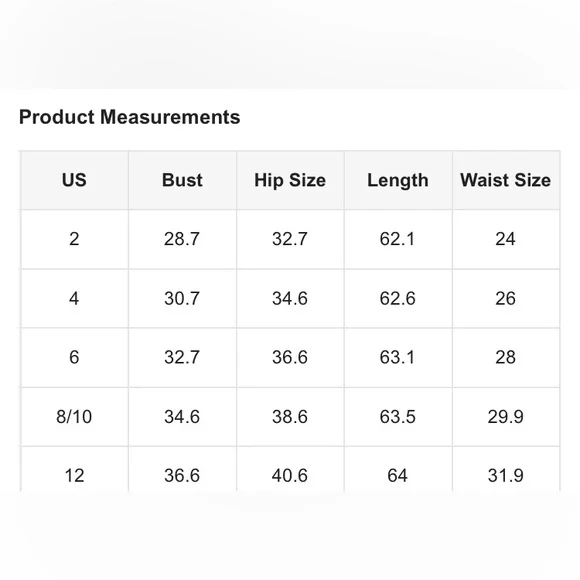
Task: Click hip size value 40.6
Action: coord(290,475)
